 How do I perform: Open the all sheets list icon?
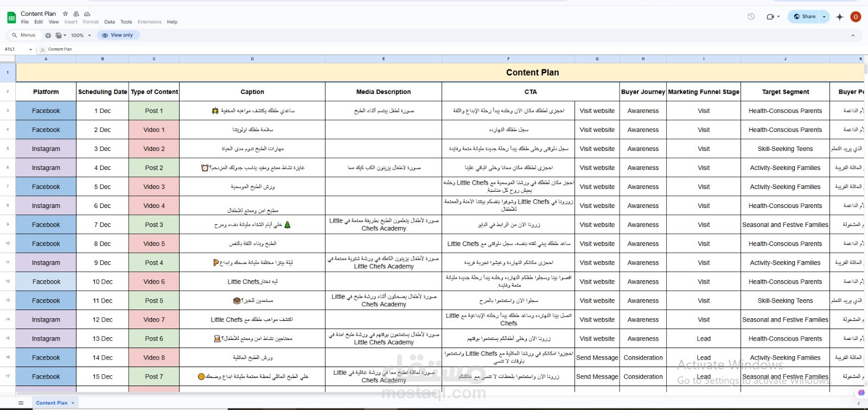click(x=21, y=403)
